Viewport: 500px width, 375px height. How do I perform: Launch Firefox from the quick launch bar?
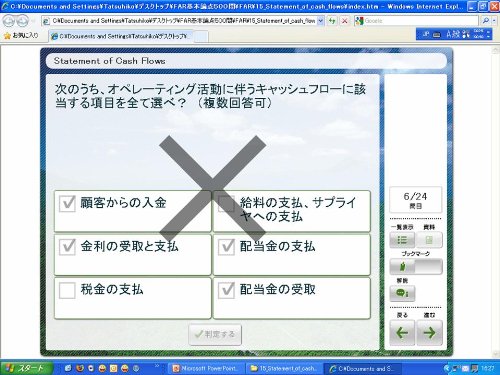pos(80,368)
